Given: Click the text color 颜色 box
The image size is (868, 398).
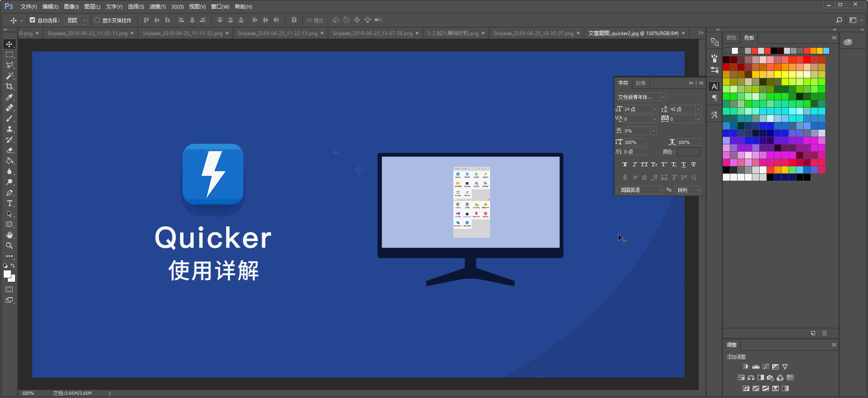Looking at the screenshot, I should click(x=689, y=151).
